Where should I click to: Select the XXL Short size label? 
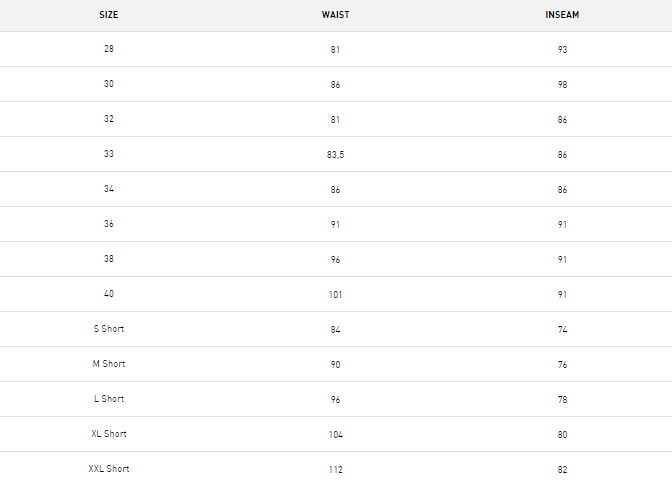pyautogui.click(x=109, y=469)
